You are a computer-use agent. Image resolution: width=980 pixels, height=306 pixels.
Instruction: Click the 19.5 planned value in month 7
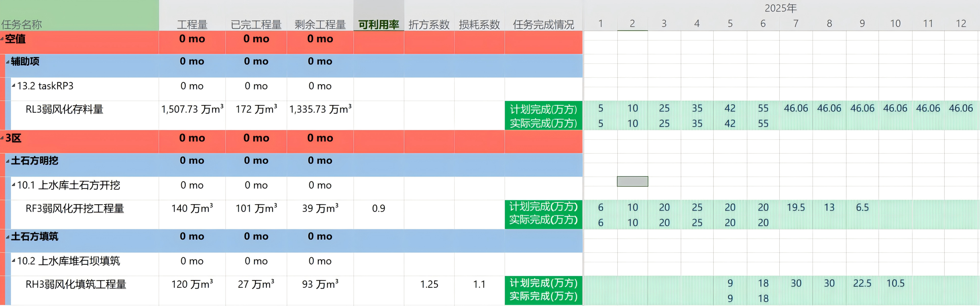tap(795, 207)
